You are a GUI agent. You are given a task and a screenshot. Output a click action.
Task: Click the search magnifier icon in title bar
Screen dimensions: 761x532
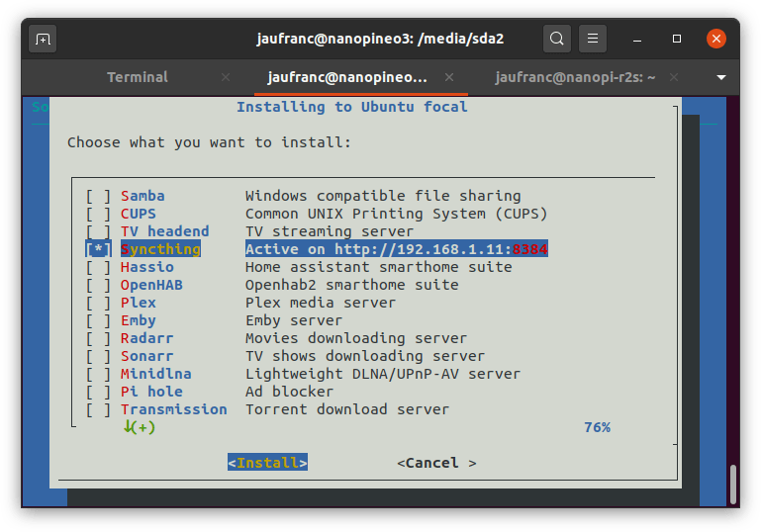pos(557,39)
